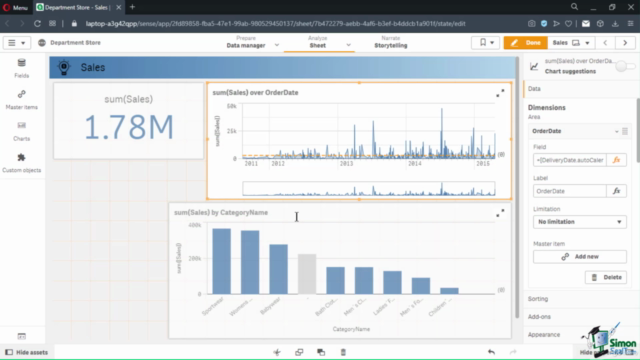Select the Analyze Sheet tab
Viewport: 640px width, 360px height.
(318, 42)
